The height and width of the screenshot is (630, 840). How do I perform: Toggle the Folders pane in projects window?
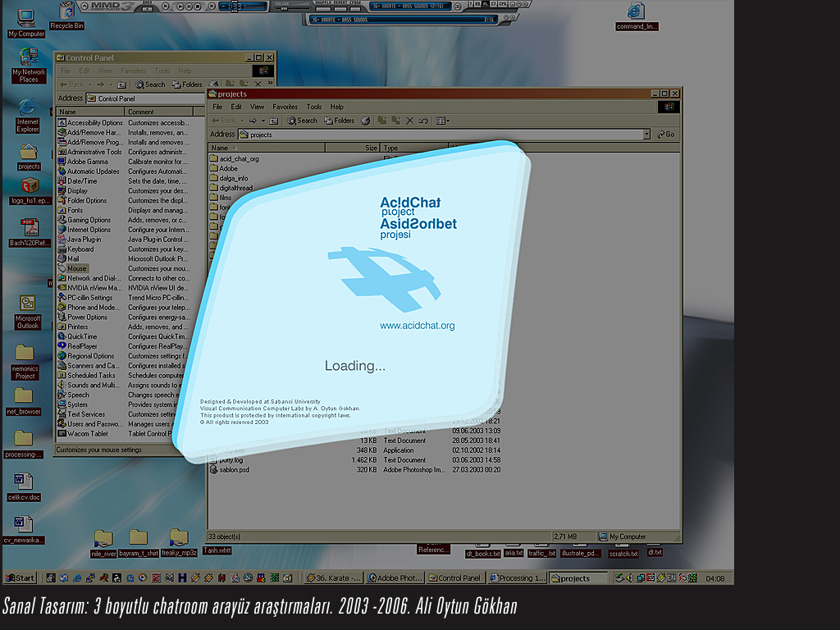coord(340,121)
